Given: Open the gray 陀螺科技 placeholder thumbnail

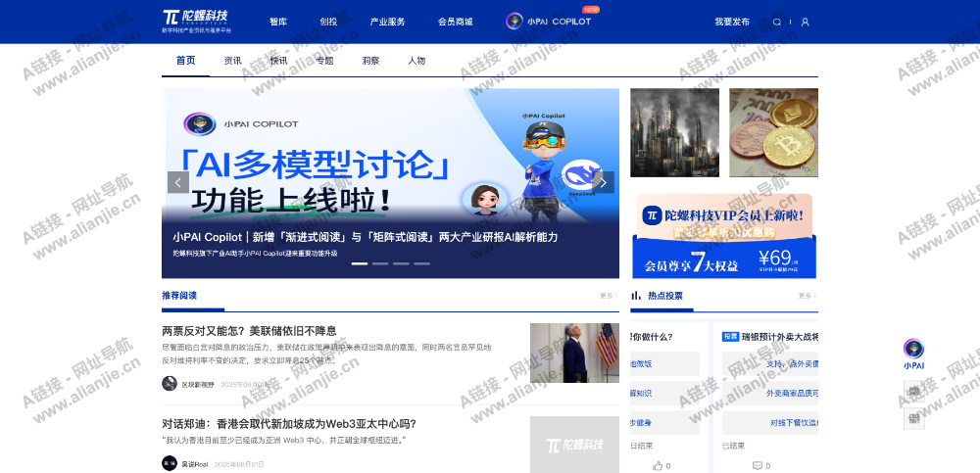Looking at the screenshot, I should pyautogui.click(x=574, y=445).
